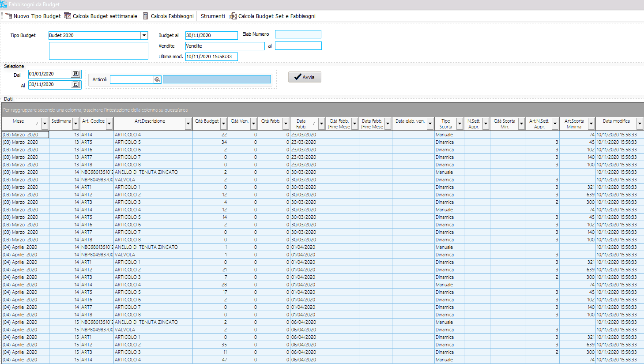Click the Nuovo Tipo Budget label

pyautogui.click(x=37, y=16)
